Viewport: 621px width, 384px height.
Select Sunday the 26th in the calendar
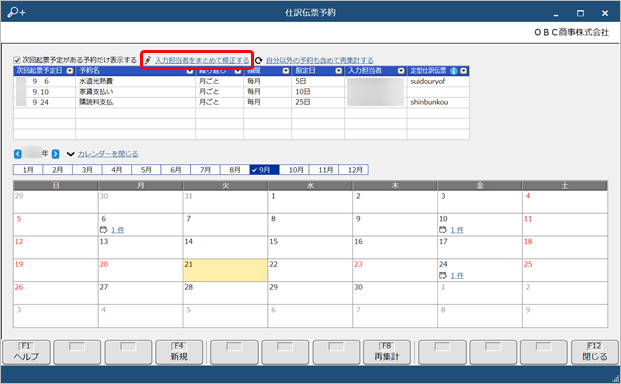(x=55, y=293)
